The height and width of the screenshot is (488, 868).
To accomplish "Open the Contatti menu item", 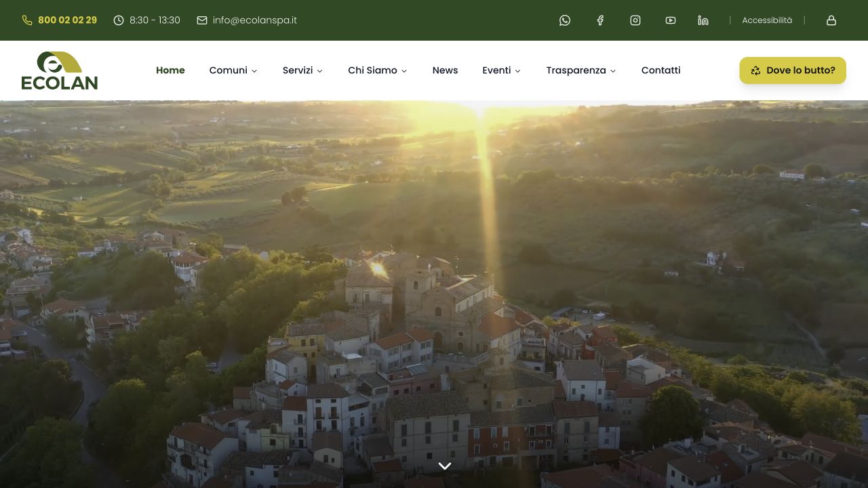I will (x=660, y=70).
